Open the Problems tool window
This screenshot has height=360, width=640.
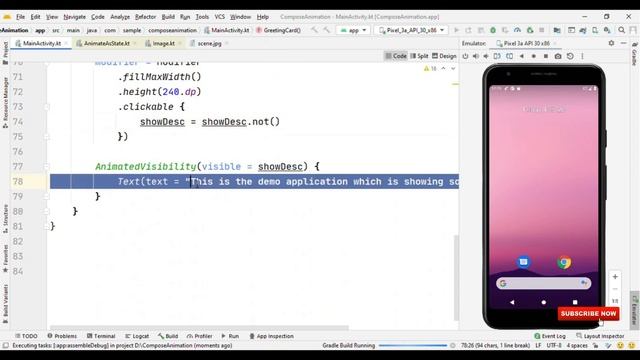[x=62, y=336]
